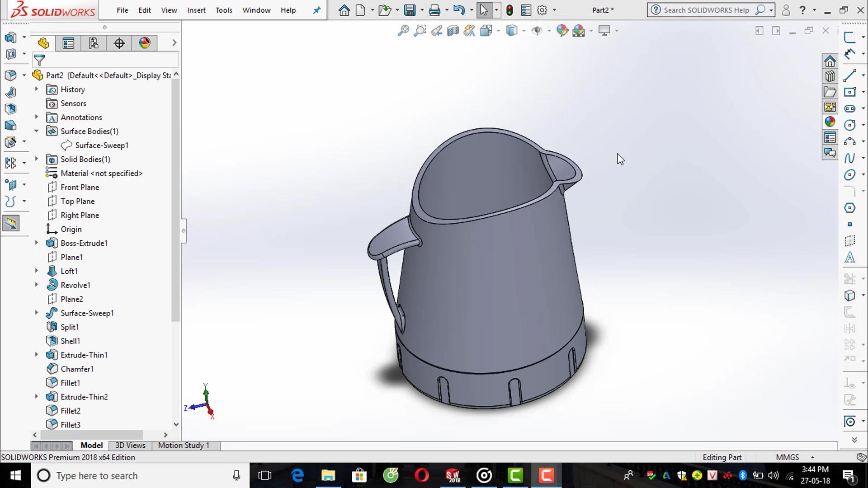Click the Rebuild traffic light icon

pyautogui.click(x=509, y=10)
